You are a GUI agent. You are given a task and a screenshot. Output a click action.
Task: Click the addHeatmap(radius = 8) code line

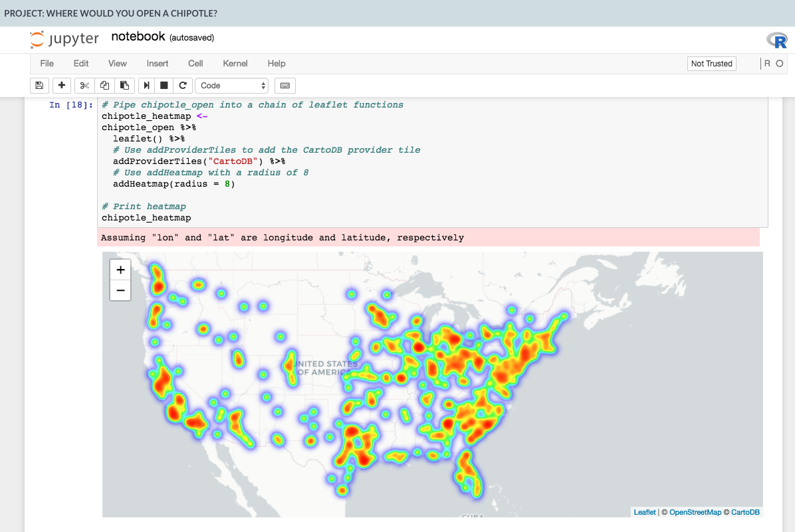pyautogui.click(x=174, y=184)
